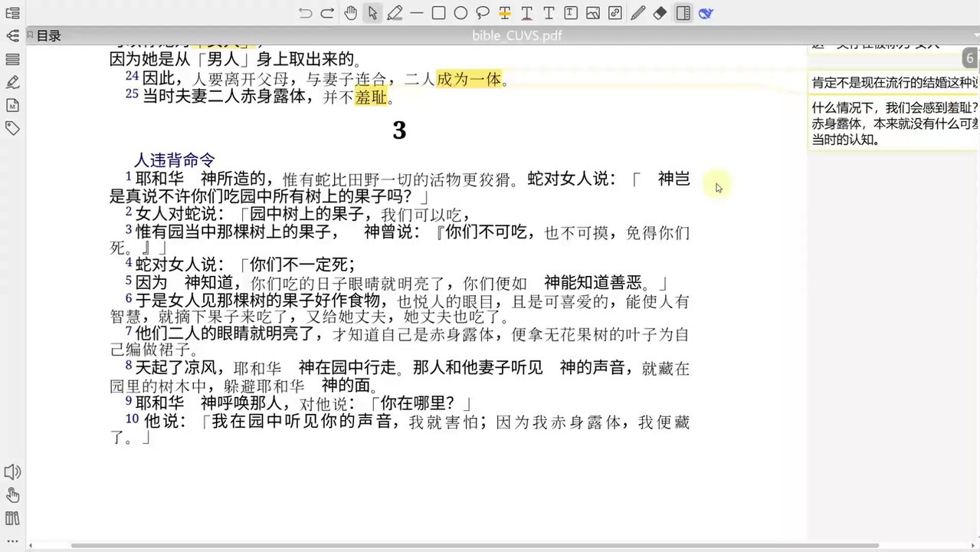Click verse 8 text 天起了凉风
The image size is (980, 552).
[176, 369]
